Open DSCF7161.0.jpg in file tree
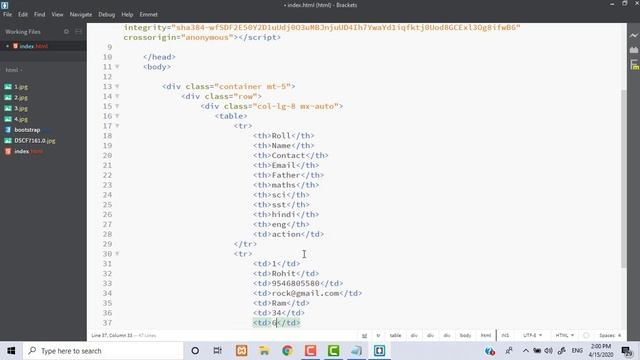The width and height of the screenshot is (640, 360). click(x=35, y=140)
